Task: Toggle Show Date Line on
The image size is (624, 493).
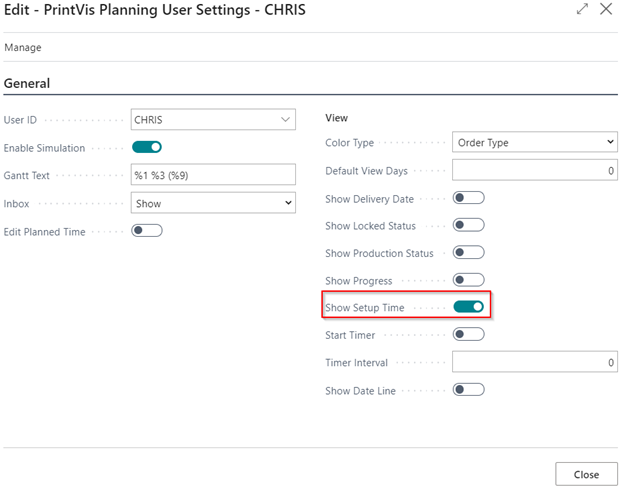Action: tap(468, 390)
